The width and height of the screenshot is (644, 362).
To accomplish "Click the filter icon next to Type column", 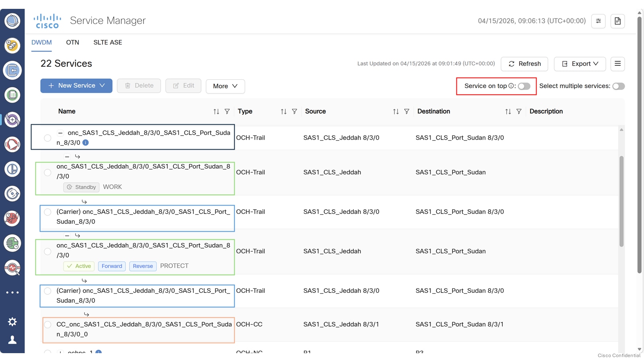I will point(295,111).
